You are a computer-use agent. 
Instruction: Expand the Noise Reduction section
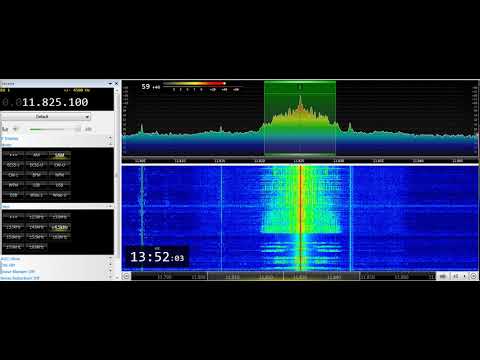click(x=110, y=277)
